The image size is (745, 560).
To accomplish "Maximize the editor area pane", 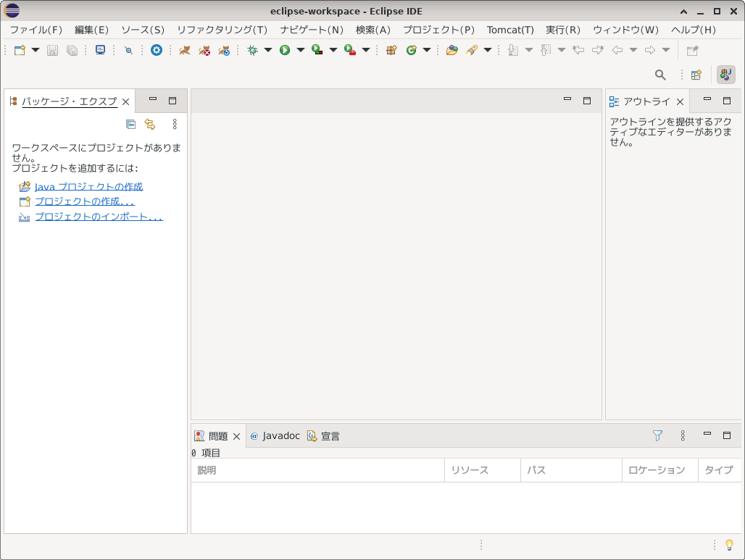I will tap(587, 100).
